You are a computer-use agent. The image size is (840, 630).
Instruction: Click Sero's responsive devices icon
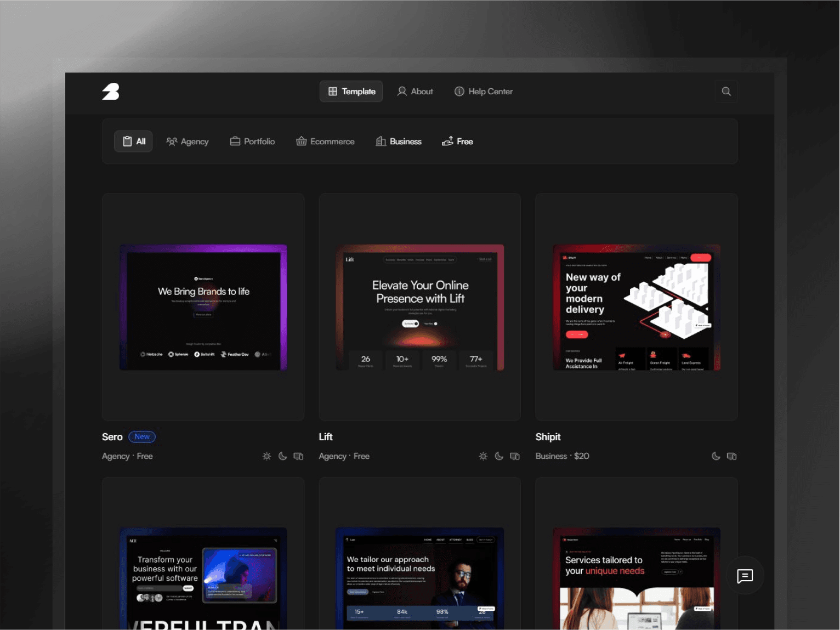[298, 456]
